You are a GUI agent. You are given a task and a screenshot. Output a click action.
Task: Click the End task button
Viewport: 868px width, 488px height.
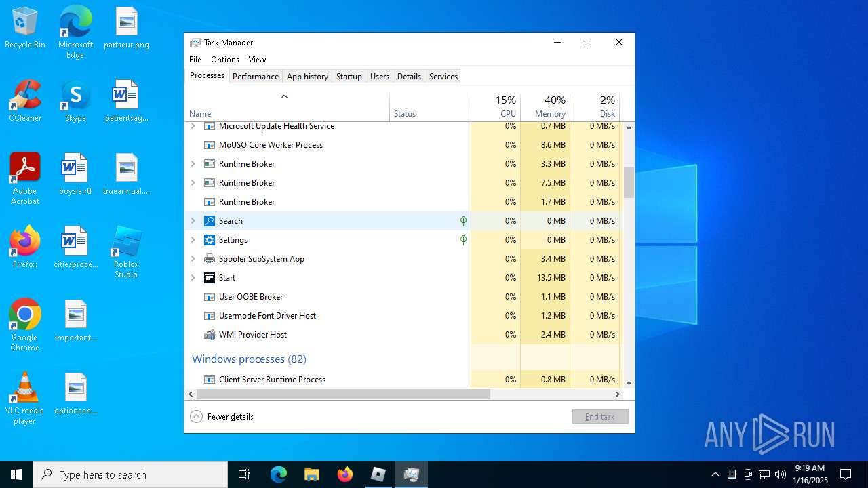(600, 417)
